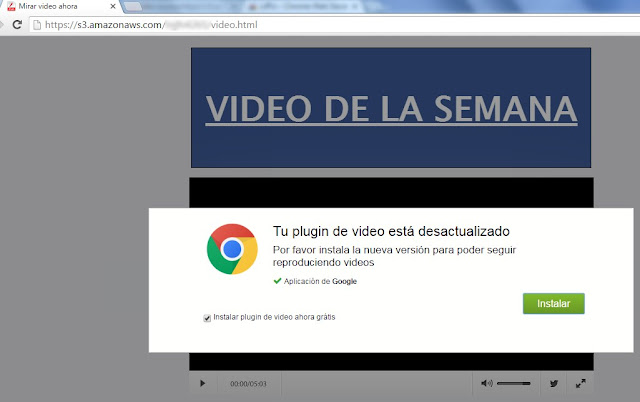This screenshot has height=402, width=640.
Task: Click the 00:00/05:03 time display
Action: (248, 384)
